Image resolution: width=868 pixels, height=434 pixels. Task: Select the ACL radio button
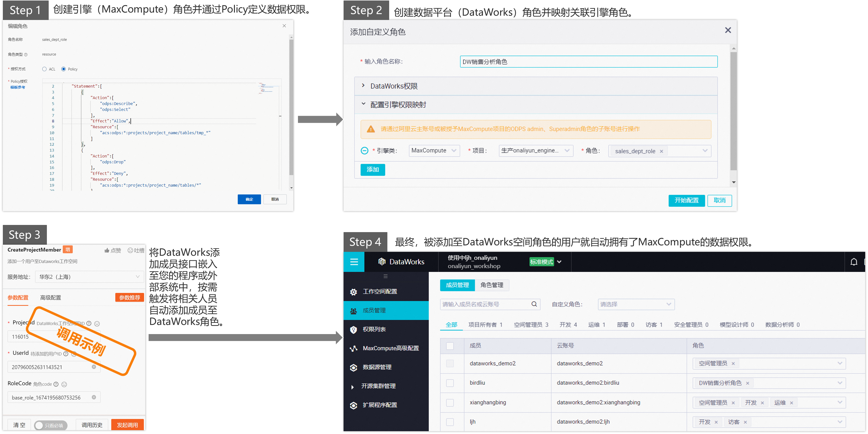click(x=45, y=69)
